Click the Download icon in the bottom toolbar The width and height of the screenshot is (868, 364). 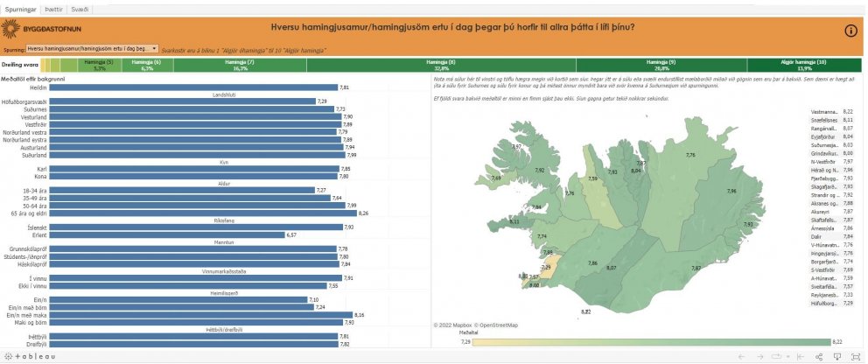point(836,356)
